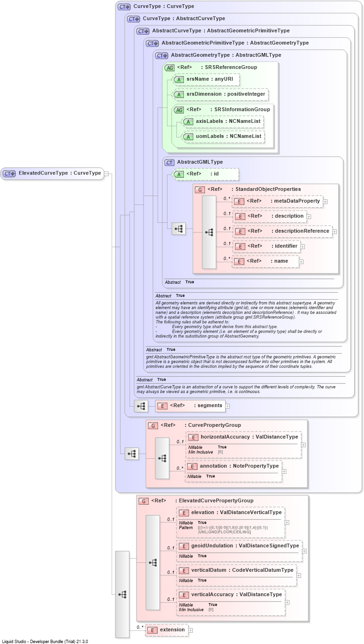Select the verticalDatum : CodeVerticalDatumType label
Screen dimensions: 364x644
(243, 570)
